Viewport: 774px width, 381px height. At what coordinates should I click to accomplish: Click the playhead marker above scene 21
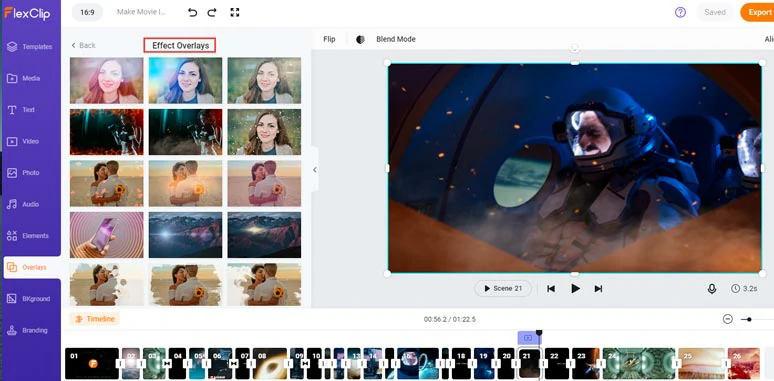coord(539,333)
